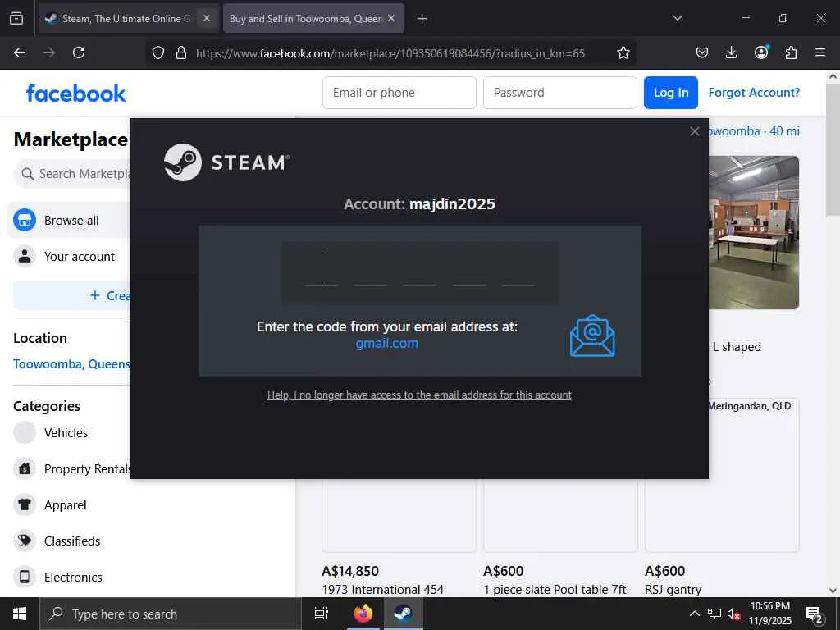Click the Steam taskbar icon
This screenshot has height=630, width=840.
tap(403, 614)
